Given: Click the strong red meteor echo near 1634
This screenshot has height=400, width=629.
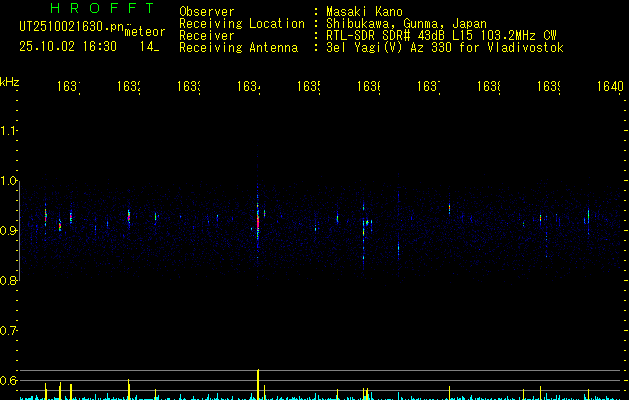Looking at the screenshot, I should pos(258,221).
